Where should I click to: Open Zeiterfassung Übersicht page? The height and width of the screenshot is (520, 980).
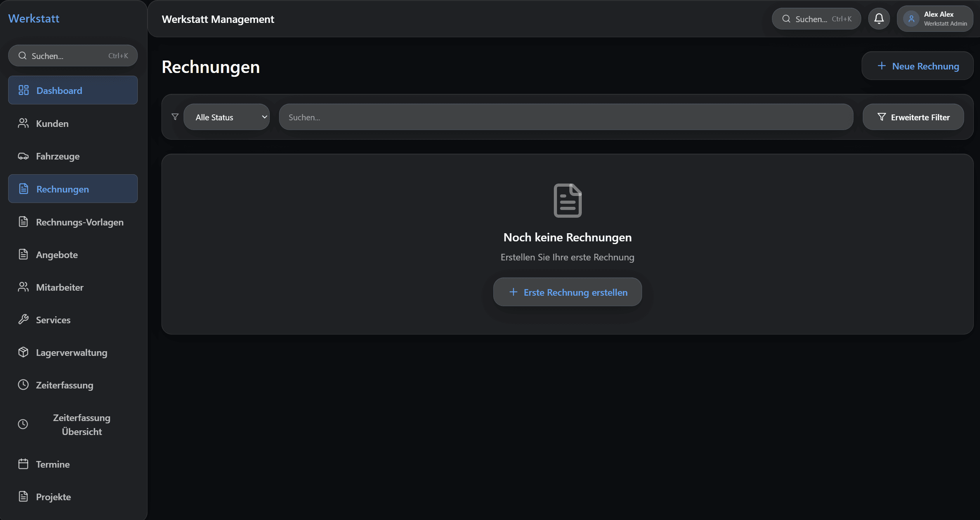pos(82,425)
